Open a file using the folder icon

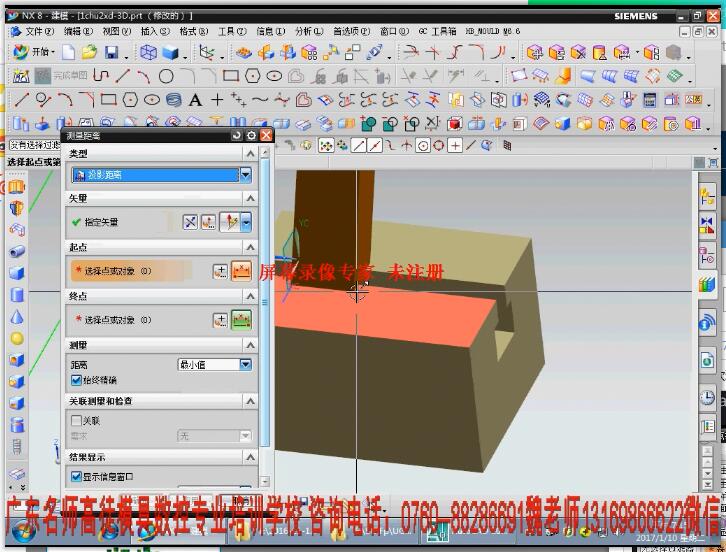point(89,52)
